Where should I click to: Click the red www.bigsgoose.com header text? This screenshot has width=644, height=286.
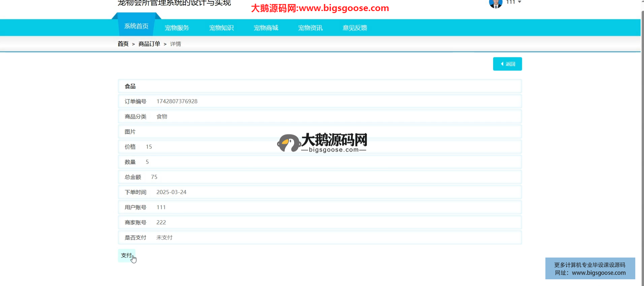coord(320,8)
